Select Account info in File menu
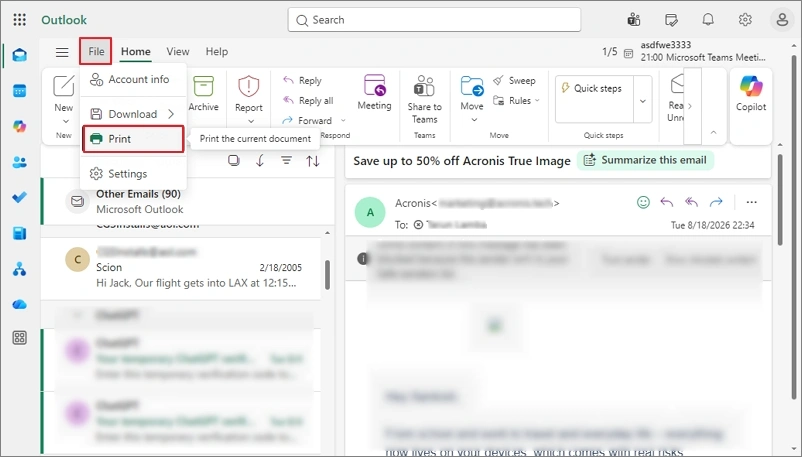The width and height of the screenshot is (802, 457). (x=133, y=79)
